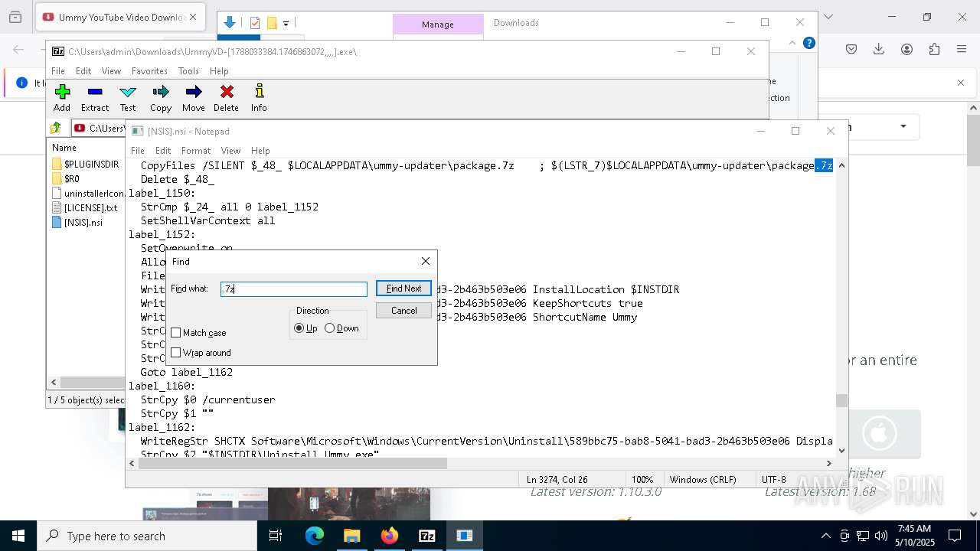Image resolution: width=980 pixels, height=551 pixels.
Task: Close the Find dialog
Action: tap(426, 261)
